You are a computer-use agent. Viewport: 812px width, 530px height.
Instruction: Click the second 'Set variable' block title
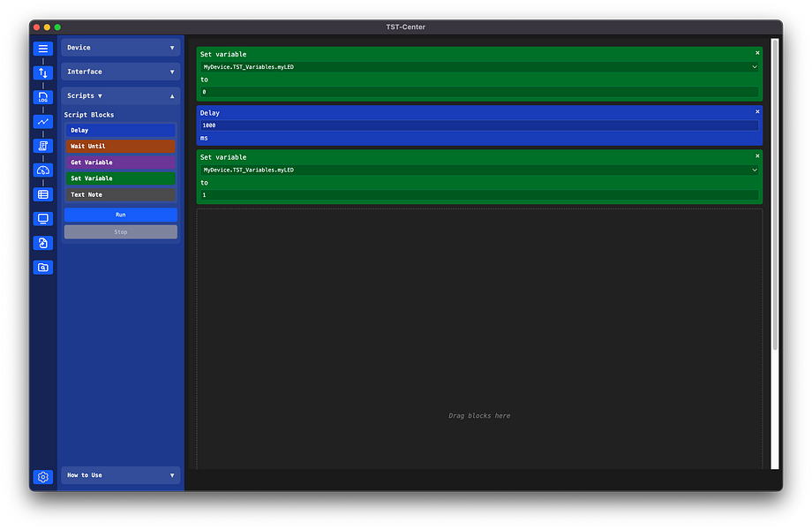tap(223, 157)
